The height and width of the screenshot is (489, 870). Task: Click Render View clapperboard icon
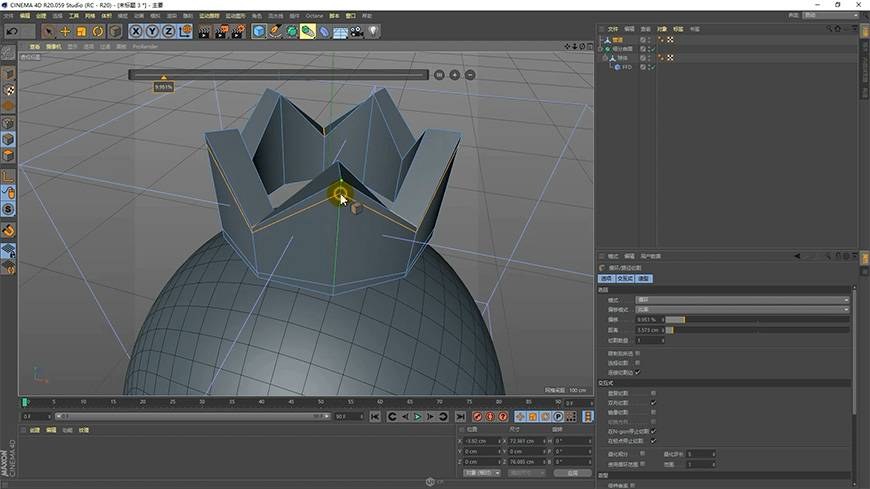(x=204, y=32)
